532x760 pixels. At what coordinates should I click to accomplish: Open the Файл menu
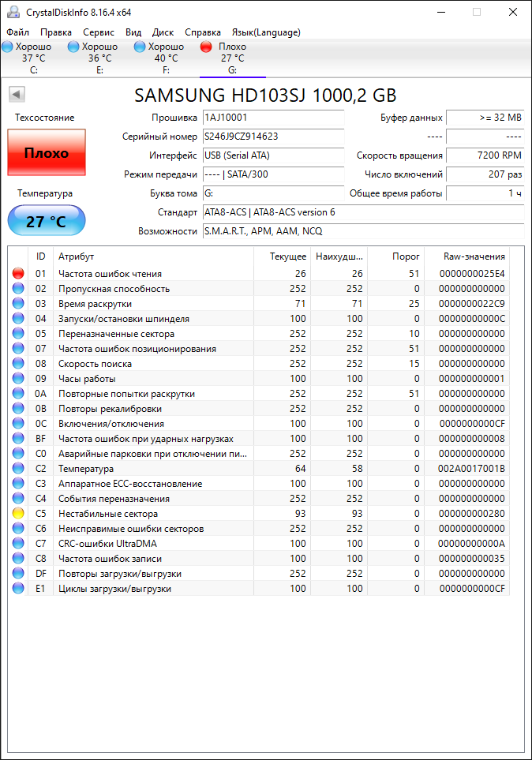tap(18, 32)
